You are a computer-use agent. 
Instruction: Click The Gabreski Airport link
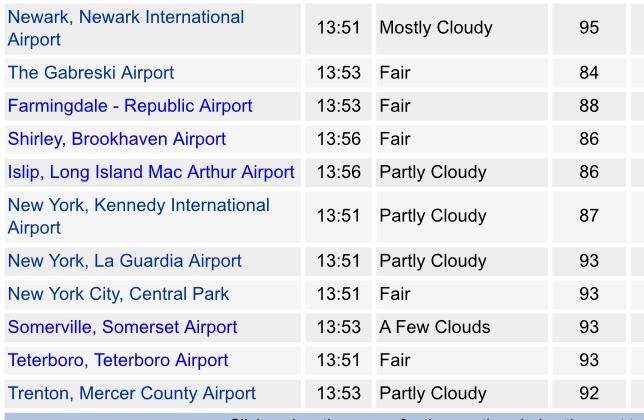point(91,73)
